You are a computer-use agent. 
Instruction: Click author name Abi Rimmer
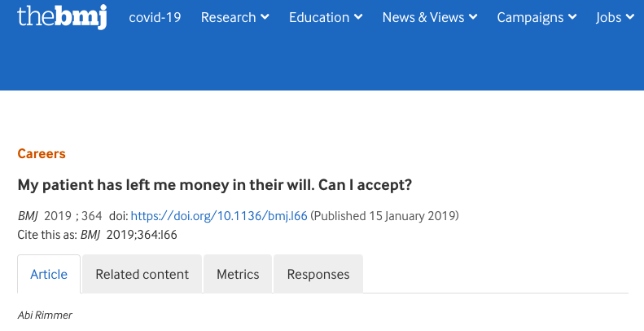point(45,316)
